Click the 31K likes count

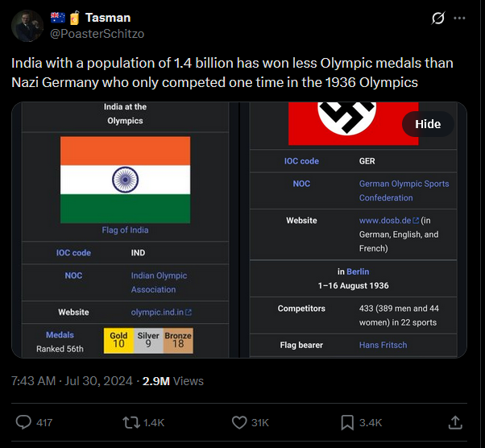point(260,423)
